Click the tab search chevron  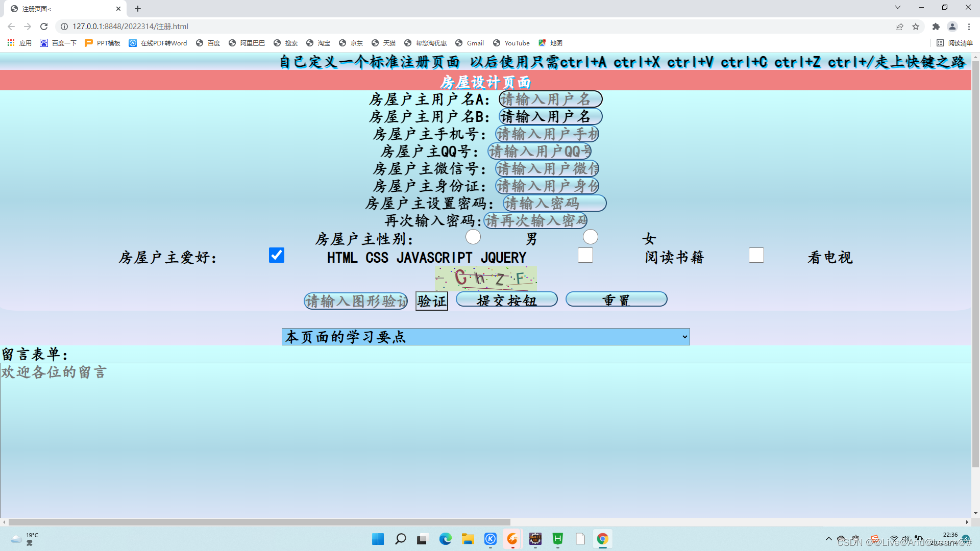point(897,8)
